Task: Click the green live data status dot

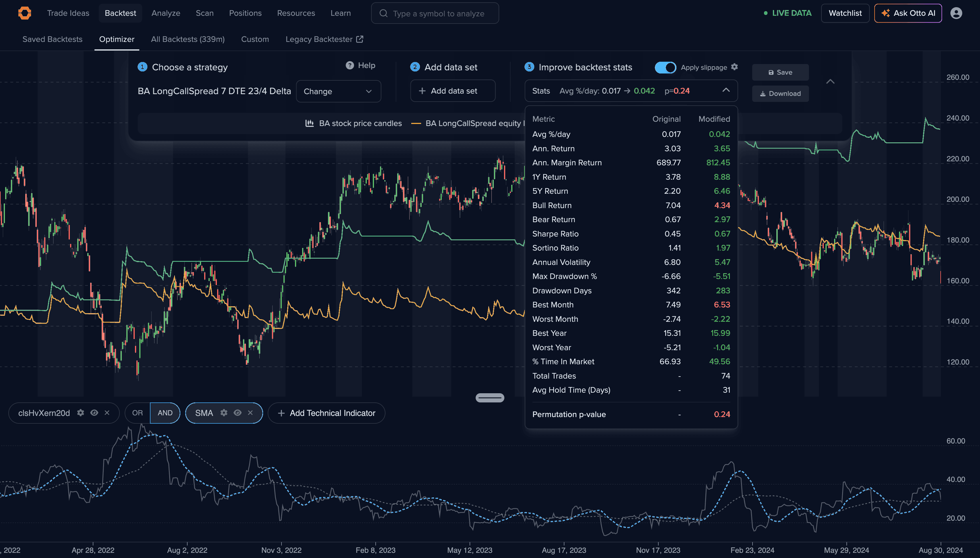Action: (x=765, y=13)
